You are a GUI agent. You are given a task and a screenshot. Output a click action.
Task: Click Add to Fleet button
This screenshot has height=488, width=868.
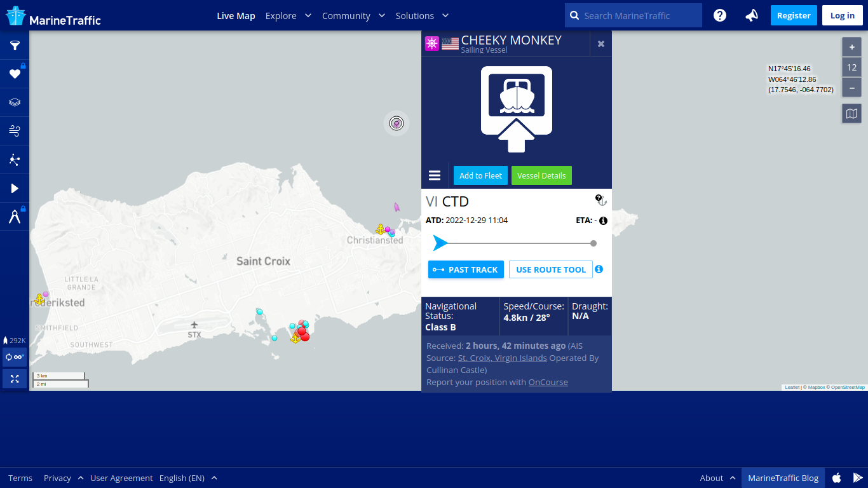coord(480,175)
